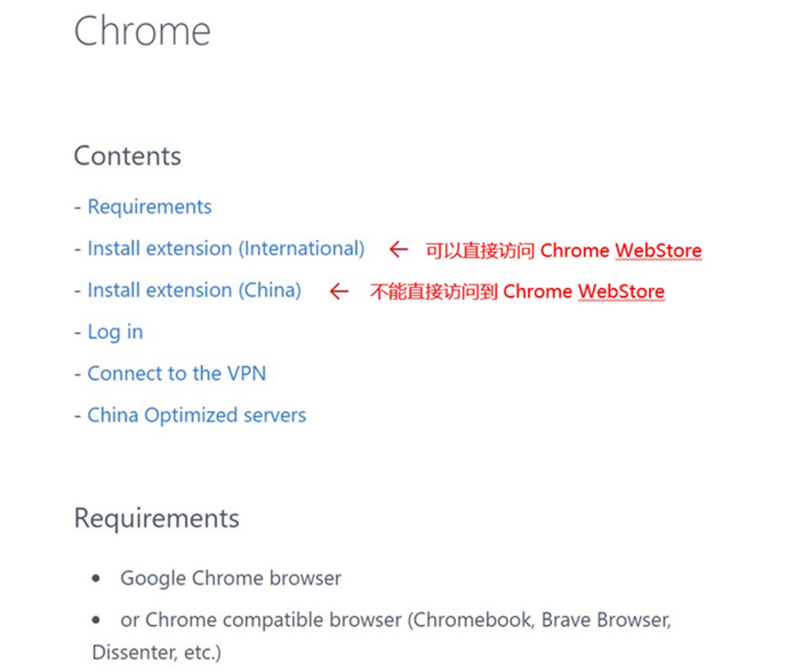The image size is (810, 672).
Task: Click the Requirements section heading
Action: point(156,518)
